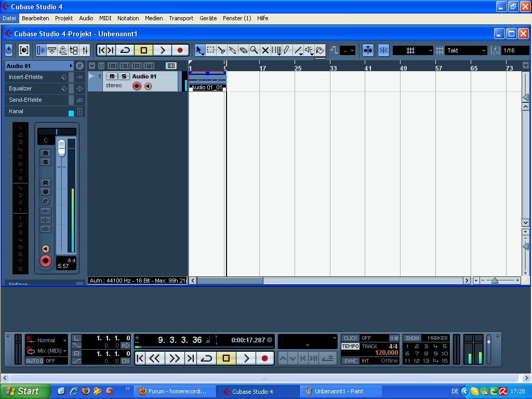The image size is (532, 399).
Task: Click toolbar Stop button
Action: (x=144, y=50)
